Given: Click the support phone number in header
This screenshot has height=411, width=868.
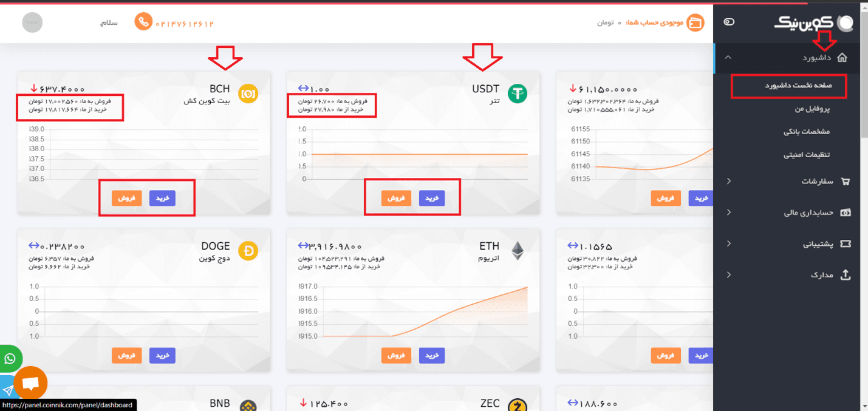Looking at the screenshot, I should point(185,23).
